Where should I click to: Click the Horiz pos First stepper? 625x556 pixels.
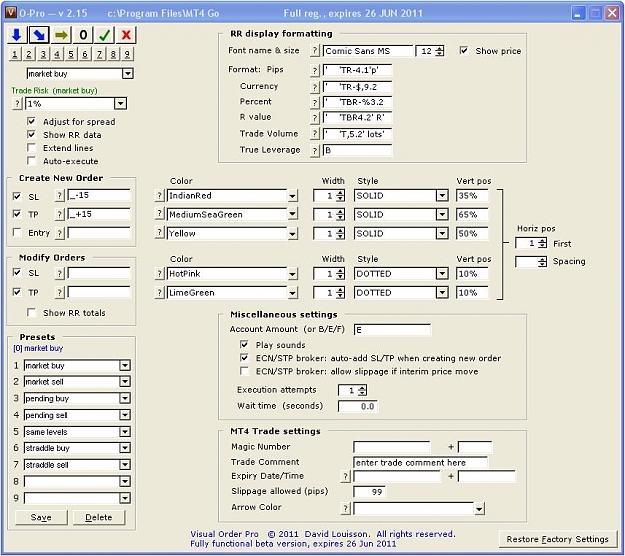(x=542, y=243)
